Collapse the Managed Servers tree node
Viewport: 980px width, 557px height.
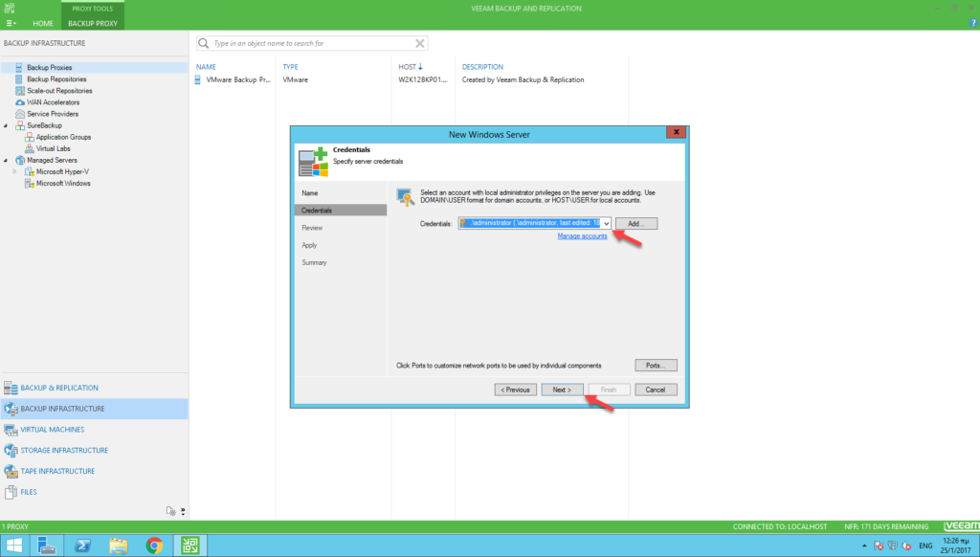pos(6,160)
